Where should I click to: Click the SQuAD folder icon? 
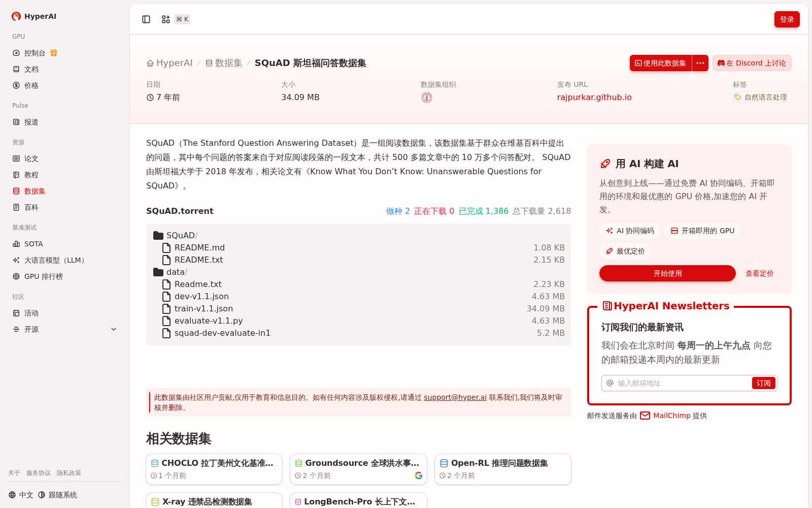(158, 235)
